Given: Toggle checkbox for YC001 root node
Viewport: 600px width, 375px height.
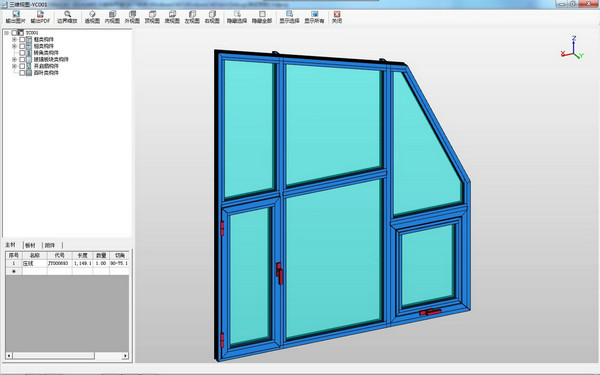Looking at the screenshot, I should tap(14, 33).
